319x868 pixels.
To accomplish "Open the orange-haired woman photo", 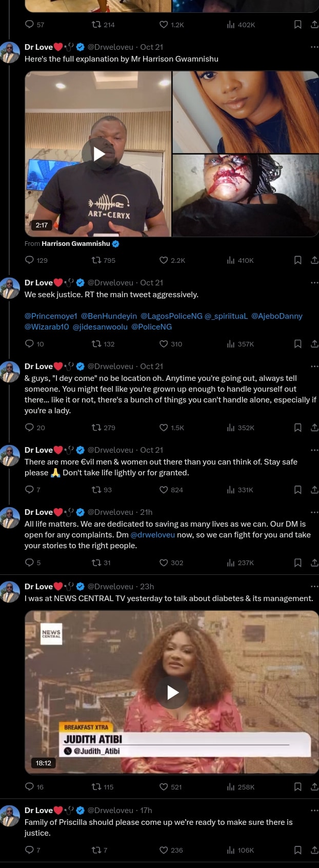I will (245, 112).
